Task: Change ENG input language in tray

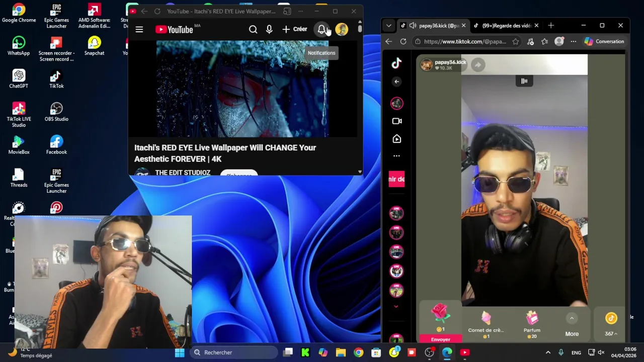Action: tap(576, 352)
